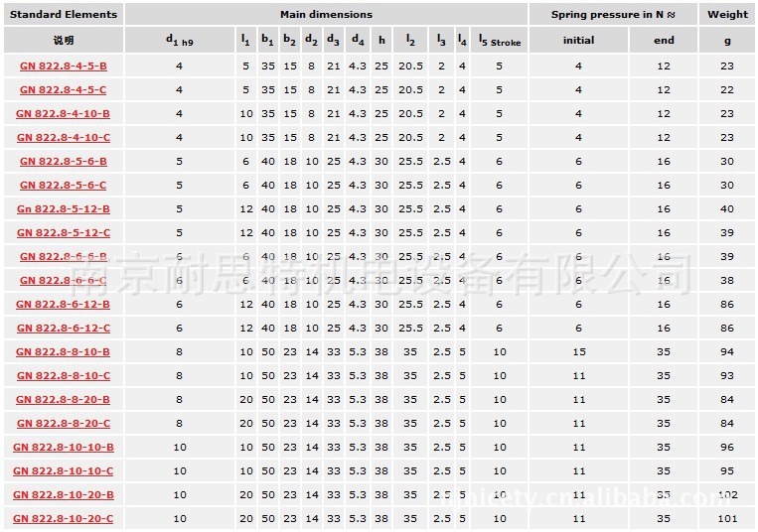Screen dimensions: 758x532
Task: Open the GN 822.8-4-5-B product link
Action: click(64, 66)
